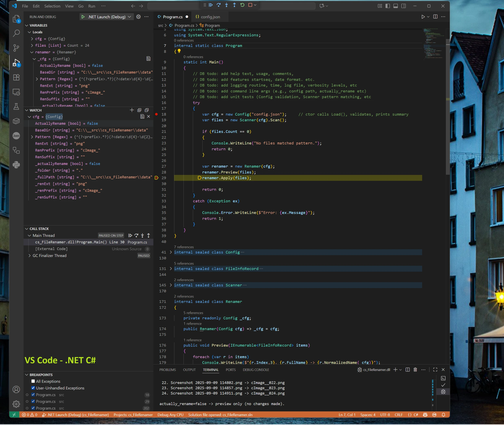Click CRLF line ending in status bar

(x=399, y=415)
